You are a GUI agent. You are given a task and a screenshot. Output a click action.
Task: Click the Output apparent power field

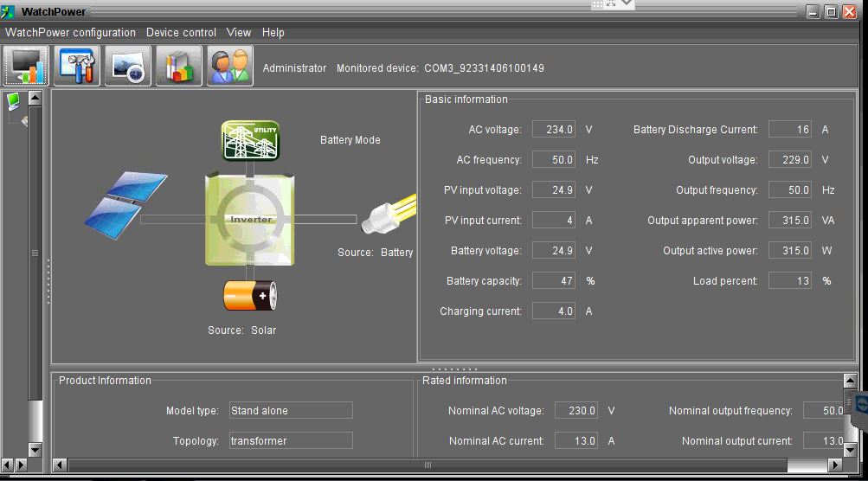coord(790,221)
